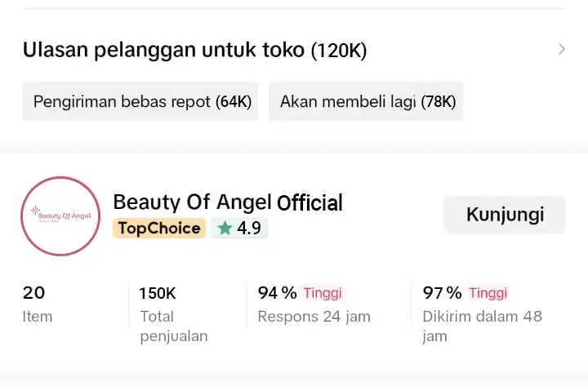Image resolution: width=588 pixels, height=391 pixels.
Task: Select the 'Pengiriman bebas repot' review filter
Action: click(x=140, y=102)
